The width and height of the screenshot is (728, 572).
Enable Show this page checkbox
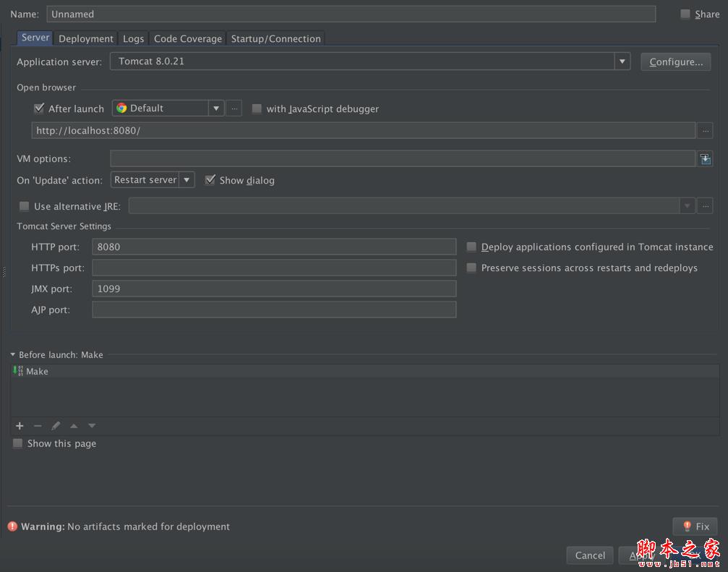tap(17, 443)
